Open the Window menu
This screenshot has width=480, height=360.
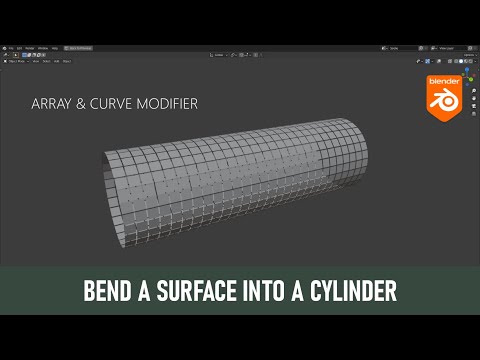[43, 48]
